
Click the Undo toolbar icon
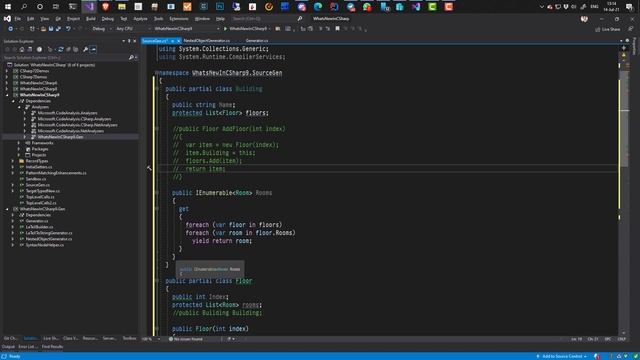(68, 29)
